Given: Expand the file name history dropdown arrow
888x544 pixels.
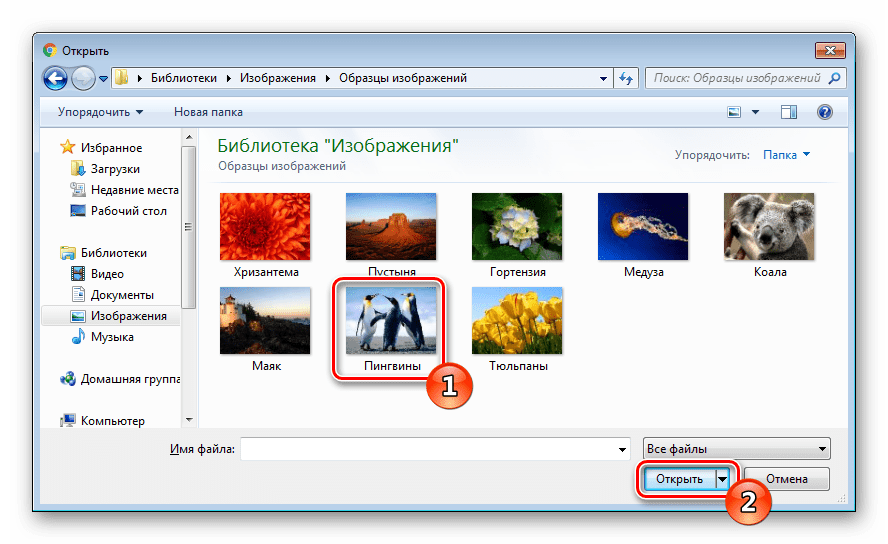Looking at the screenshot, I should click(x=622, y=449).
